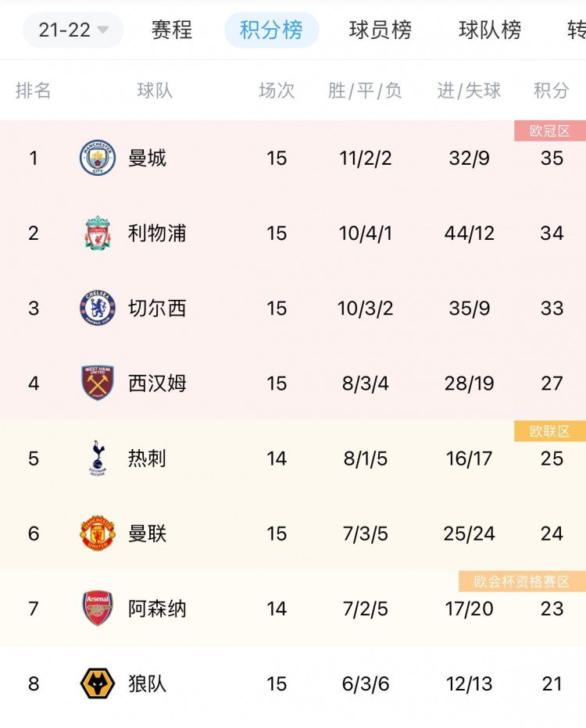The width and height of the screenshot is (586, 728).
Task: Switch to the 赛程 tab
Action: point(172,30)
